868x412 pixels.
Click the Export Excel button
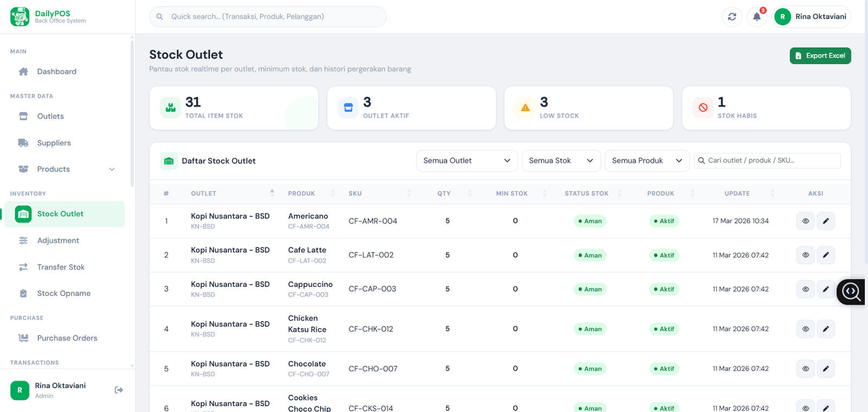[820, 56]
